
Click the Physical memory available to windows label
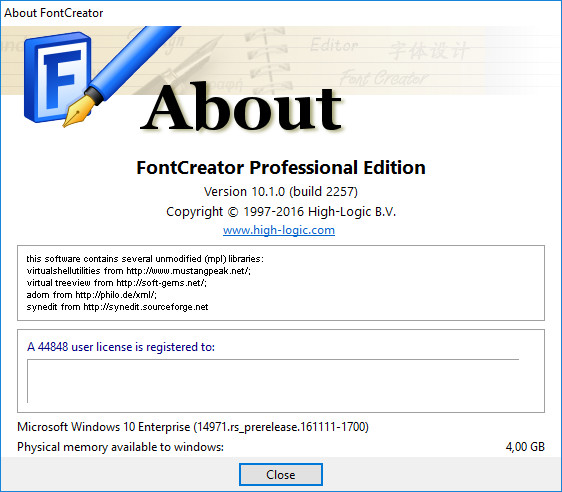pyautogui.click(x=120, y=446)
